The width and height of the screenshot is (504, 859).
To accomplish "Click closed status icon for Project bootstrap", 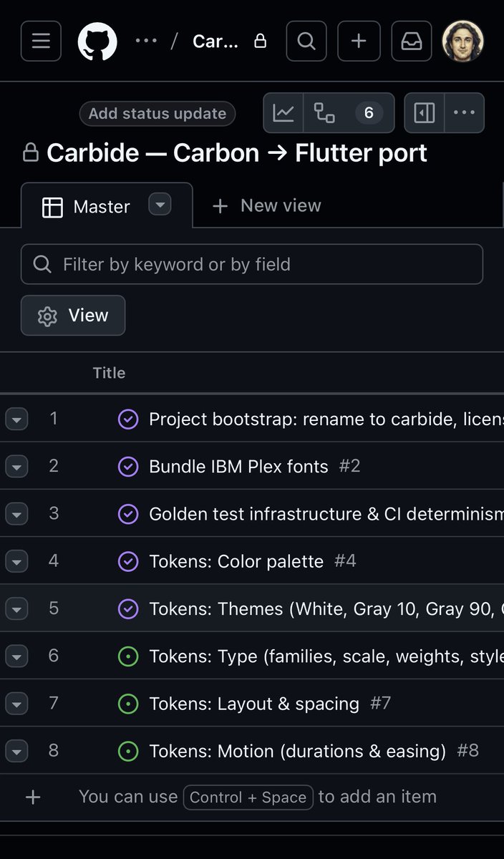I will 127,419.
